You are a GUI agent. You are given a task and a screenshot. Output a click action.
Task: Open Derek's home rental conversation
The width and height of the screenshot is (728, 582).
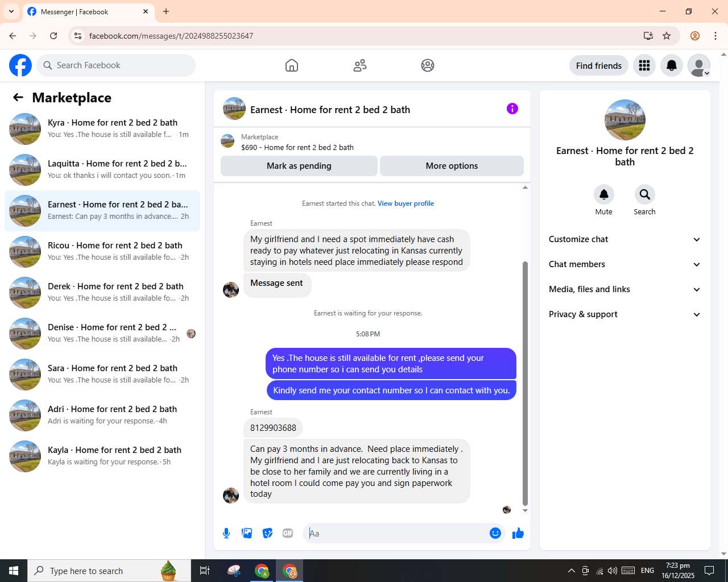[x=102, y=293]
